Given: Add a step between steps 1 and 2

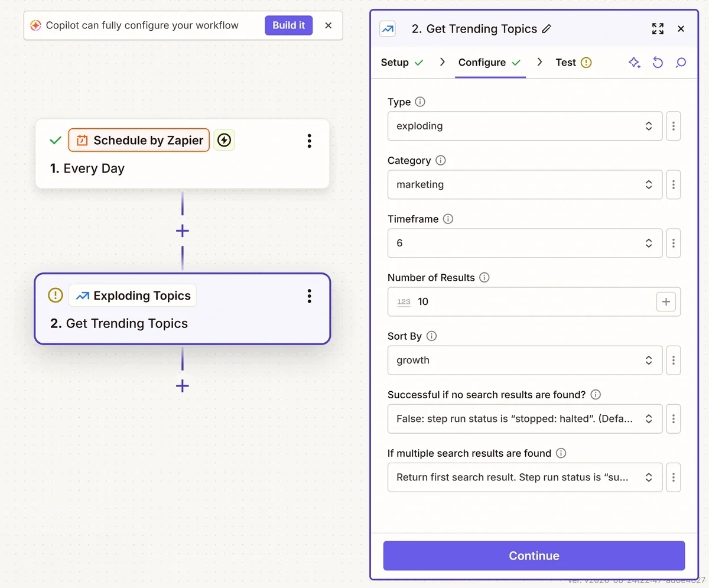Looking at the screenshot, I should point(183,230).
